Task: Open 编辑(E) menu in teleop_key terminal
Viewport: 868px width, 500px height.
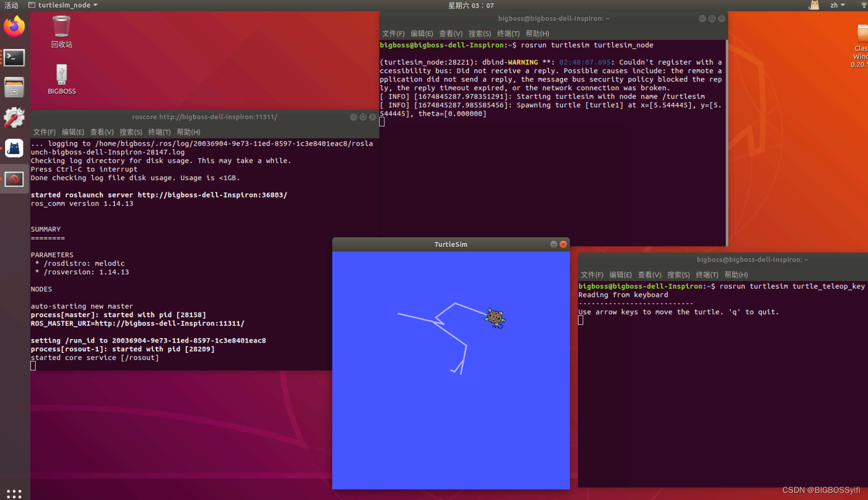Action: [621, 275]
